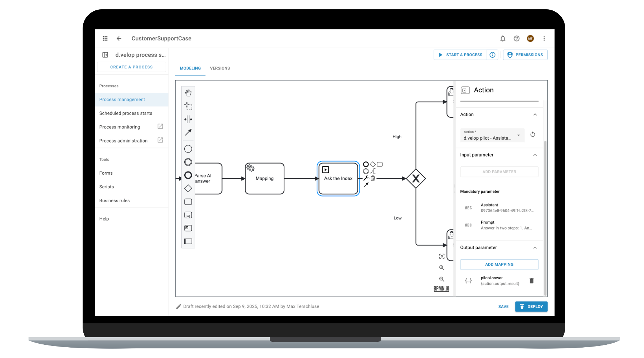This screenshot has width=644, height=358.
Task: Select the lasso tool in palette
Action: click(x=188, y=106)
